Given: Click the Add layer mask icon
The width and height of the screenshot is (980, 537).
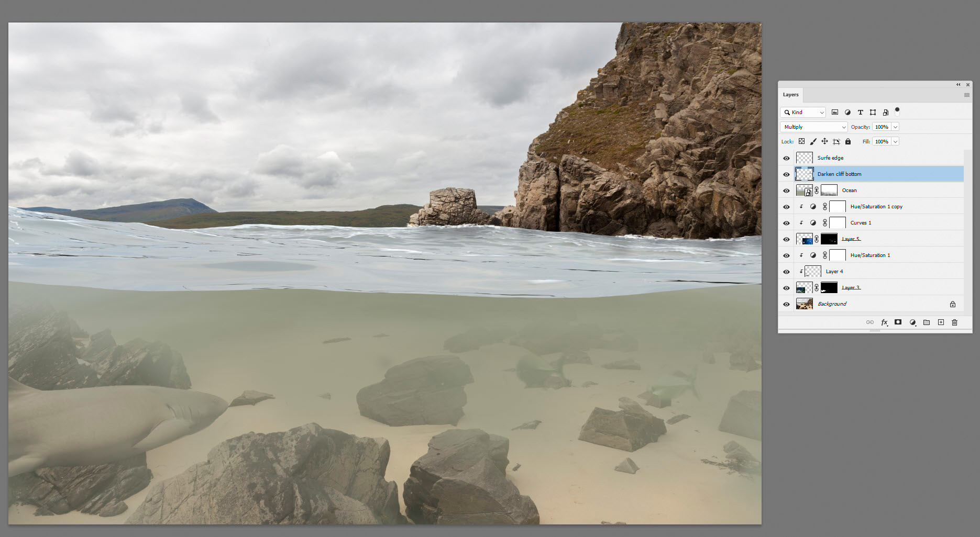Looking at the screenshot, I should pyautogui.click(x=898, y=322).
